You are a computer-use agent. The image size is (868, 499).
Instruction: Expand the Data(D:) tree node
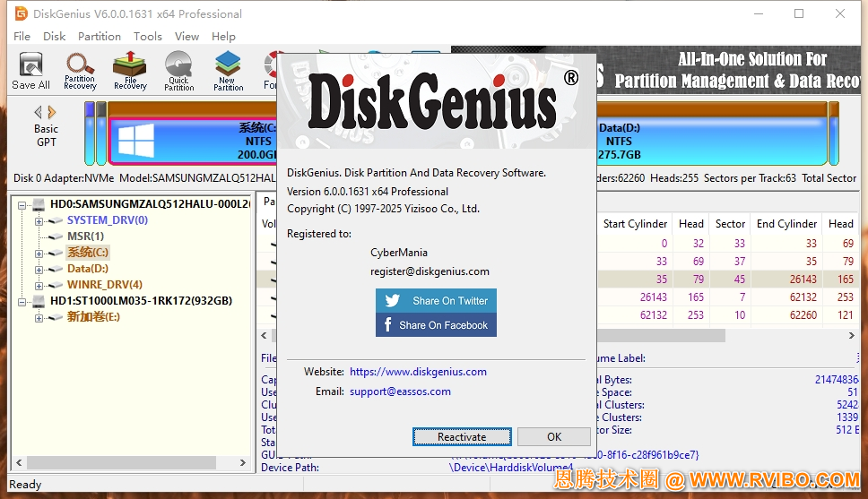coord(39,270)
